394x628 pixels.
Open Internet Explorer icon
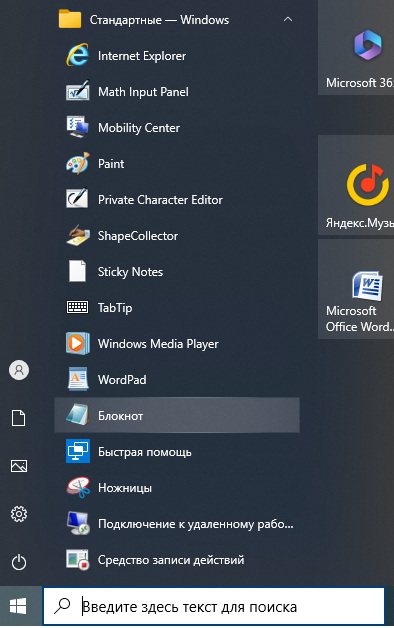tap(77, 55)
